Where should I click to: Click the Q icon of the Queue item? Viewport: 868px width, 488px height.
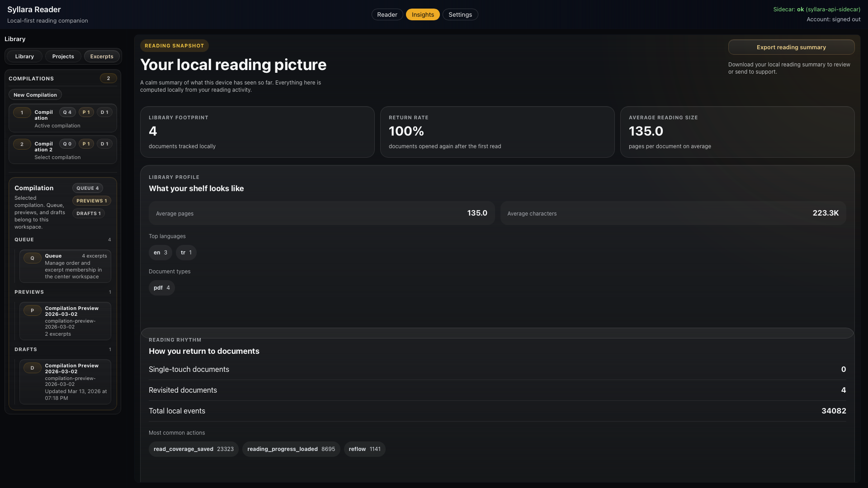pos(32,258)
